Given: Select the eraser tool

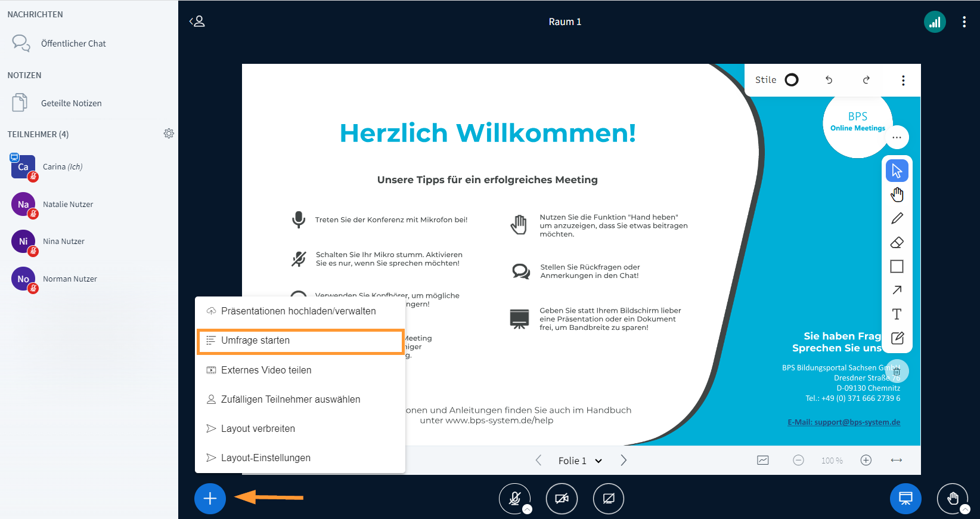Looking at the screenshot, I should [897, 242].
